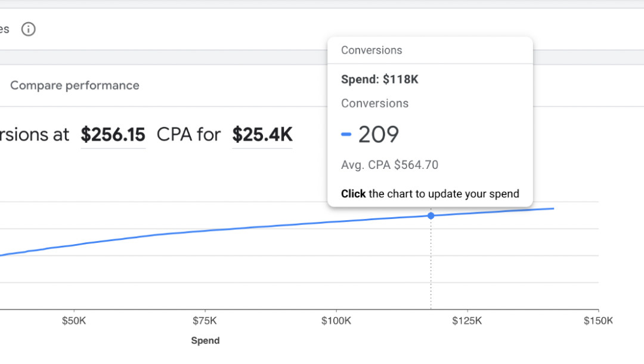Select the $100K label on the axis
Image resolution: width=644 pixels, height=364 pixels.
tap(336, 320)
